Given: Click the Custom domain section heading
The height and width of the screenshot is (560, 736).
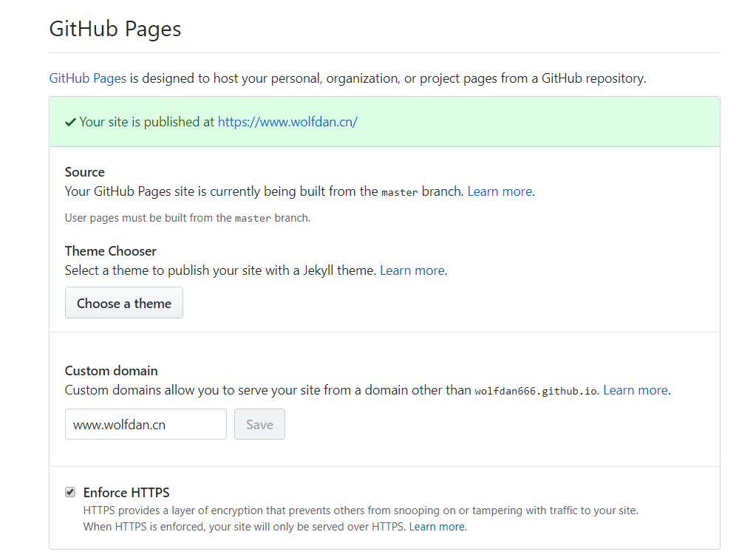Looking at the screenshot, I should click(112, 371).
